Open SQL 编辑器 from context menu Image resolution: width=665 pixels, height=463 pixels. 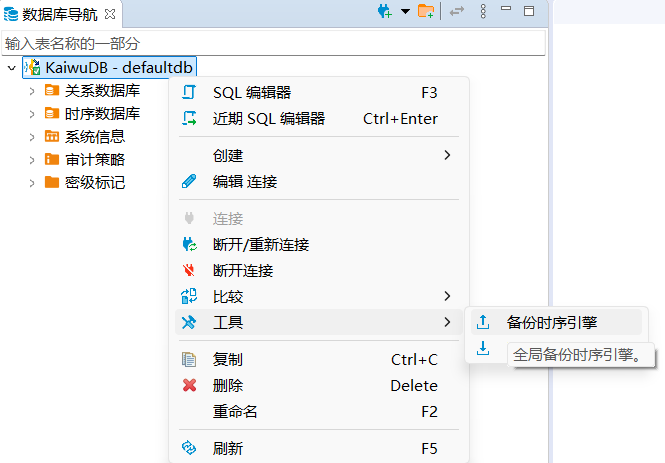pos(319,92)
